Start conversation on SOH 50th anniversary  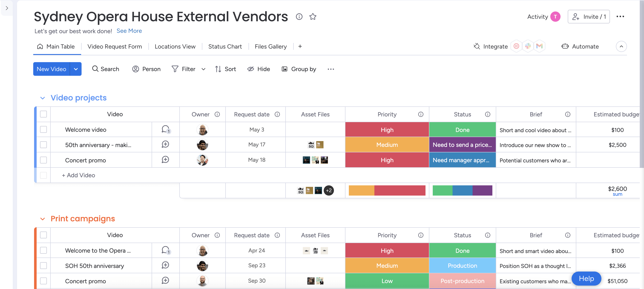coord(165,265)
